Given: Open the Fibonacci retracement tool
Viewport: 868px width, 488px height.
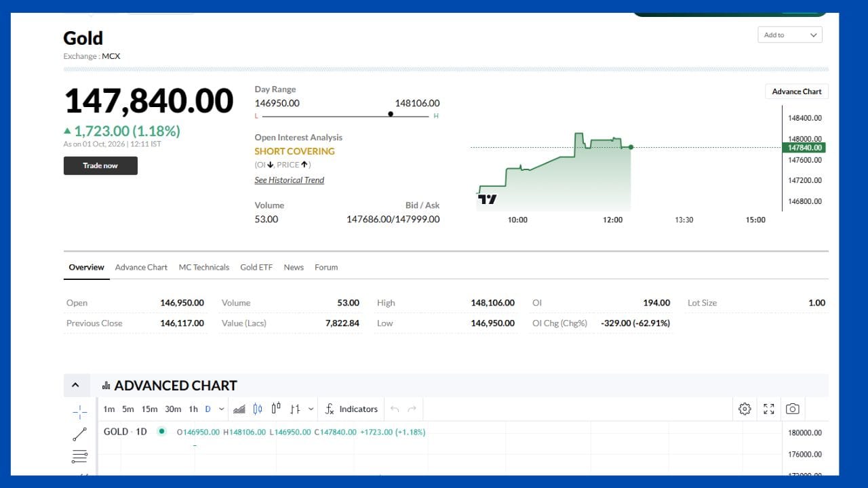Looking at the screenshot, I should coord(79,456).
